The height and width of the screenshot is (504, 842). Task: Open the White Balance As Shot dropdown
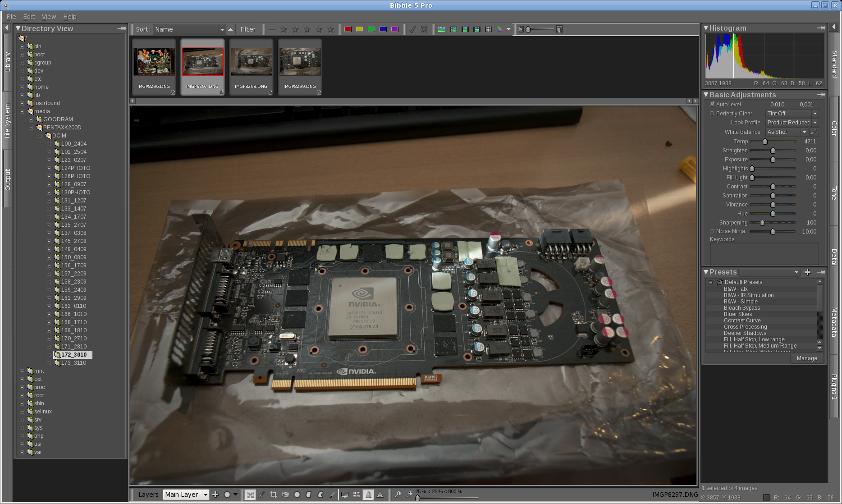coord(787,132)
